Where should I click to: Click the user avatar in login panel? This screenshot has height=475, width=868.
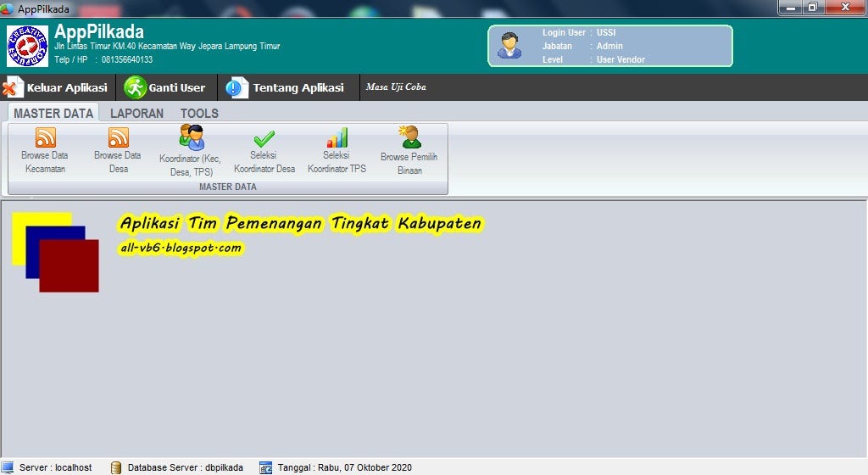(509, 46)
